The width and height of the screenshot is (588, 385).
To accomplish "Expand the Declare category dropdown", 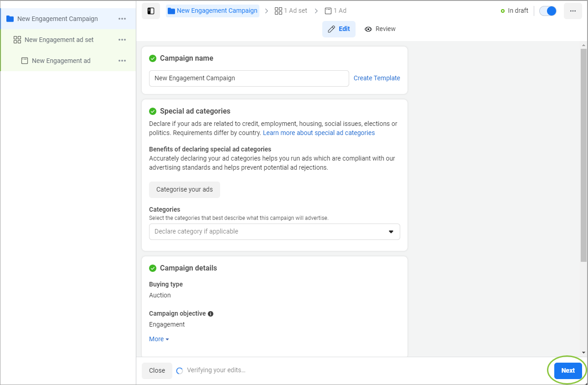I will tap(274, 232).
